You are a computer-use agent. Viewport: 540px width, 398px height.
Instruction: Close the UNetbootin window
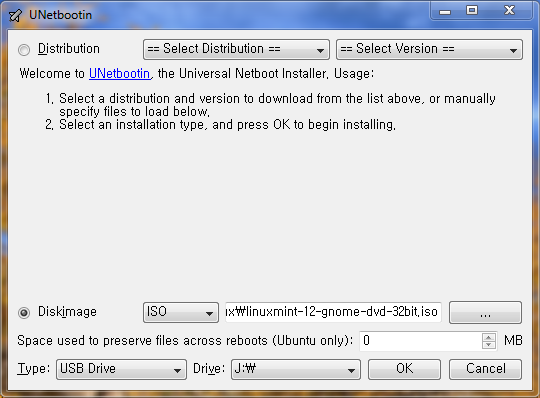509,11
